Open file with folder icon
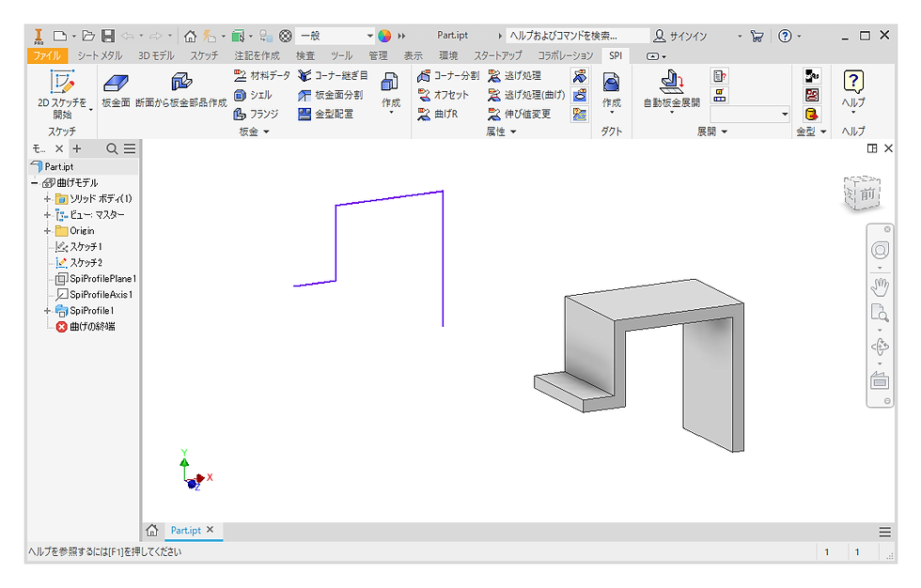 pos(88,36)
